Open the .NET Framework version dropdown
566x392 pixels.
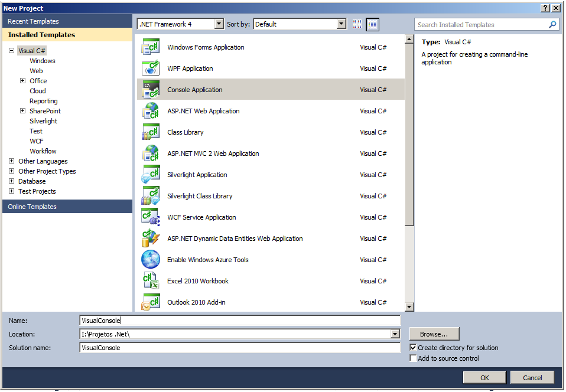[x=219, y=24]
